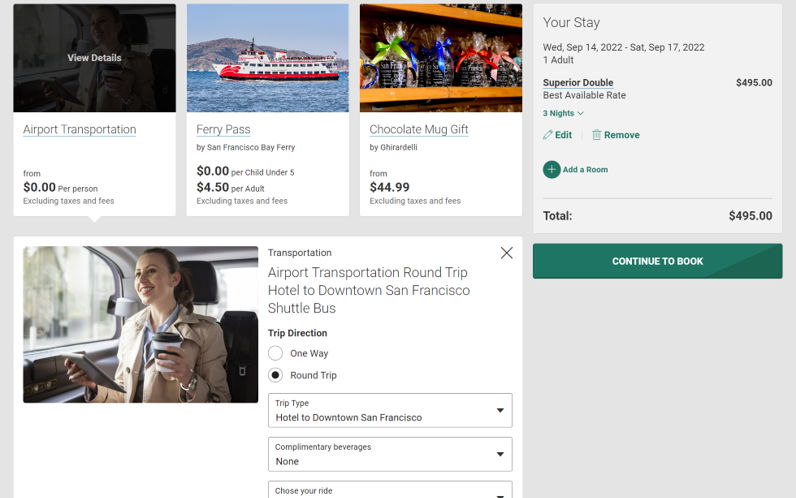Open the Complimentary beverages dropdown
Image resolution: width=796 pixels, height=498 pixels.
[390, 454]
